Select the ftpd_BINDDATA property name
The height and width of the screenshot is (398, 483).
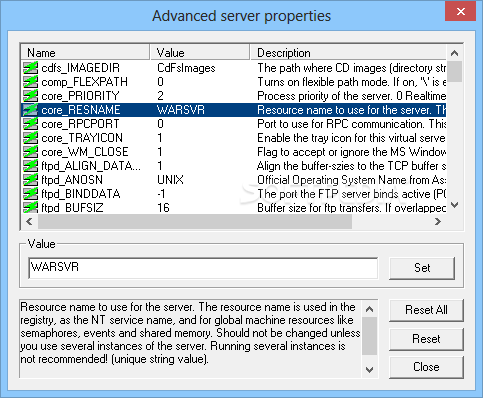(x=81, y=194)
